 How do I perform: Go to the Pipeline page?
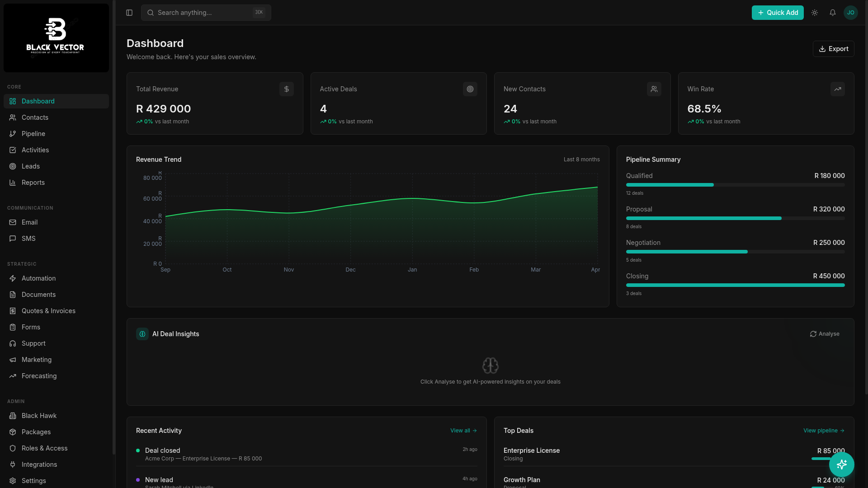coord(56,134)
